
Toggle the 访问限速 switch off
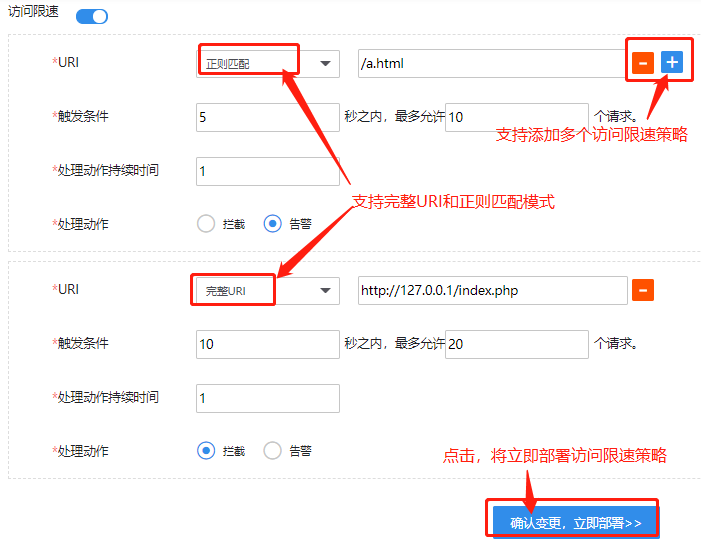(x=92, y=17)
